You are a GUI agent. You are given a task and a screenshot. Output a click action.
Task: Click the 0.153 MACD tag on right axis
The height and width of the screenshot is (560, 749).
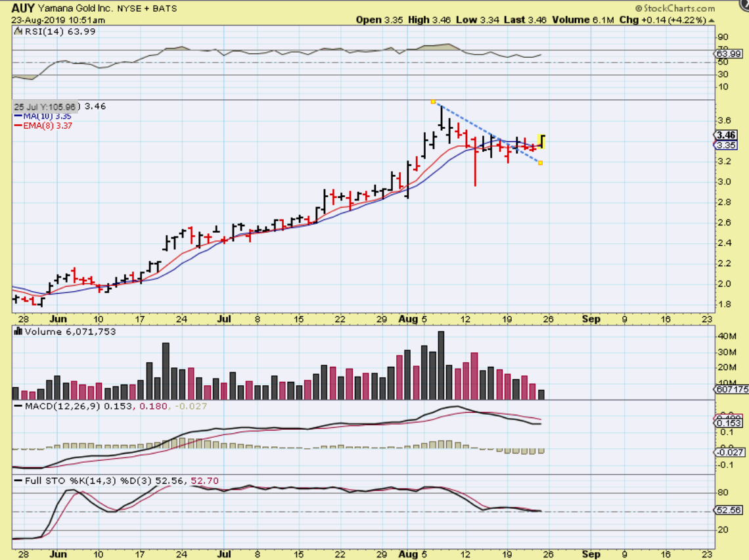729,423
